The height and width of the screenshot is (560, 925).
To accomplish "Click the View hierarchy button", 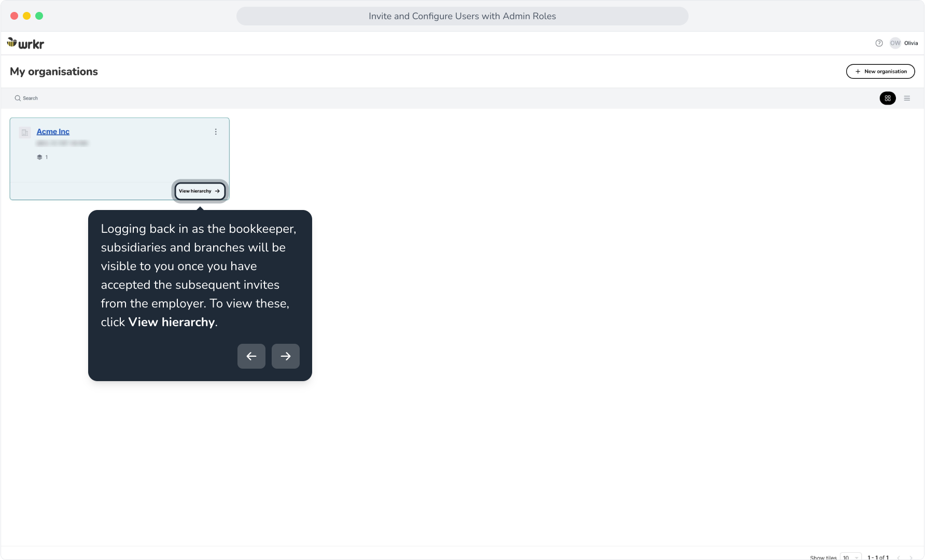I will [x=200, y=191].
